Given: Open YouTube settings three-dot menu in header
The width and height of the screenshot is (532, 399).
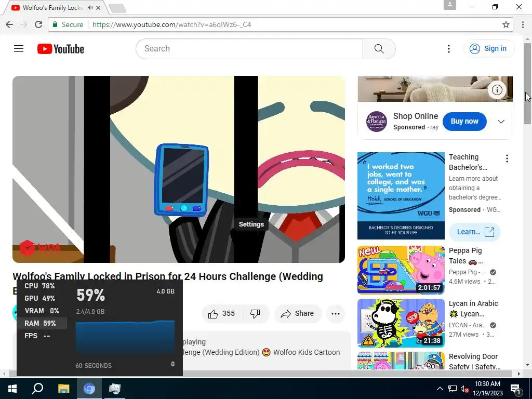Looking at the screenshot, I should 448,49.
